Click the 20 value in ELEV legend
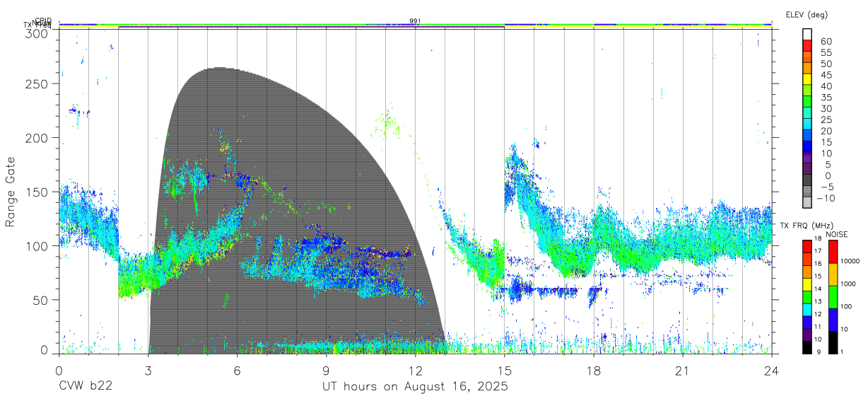Viewport: 868px width, 401px height. [826, 132]
